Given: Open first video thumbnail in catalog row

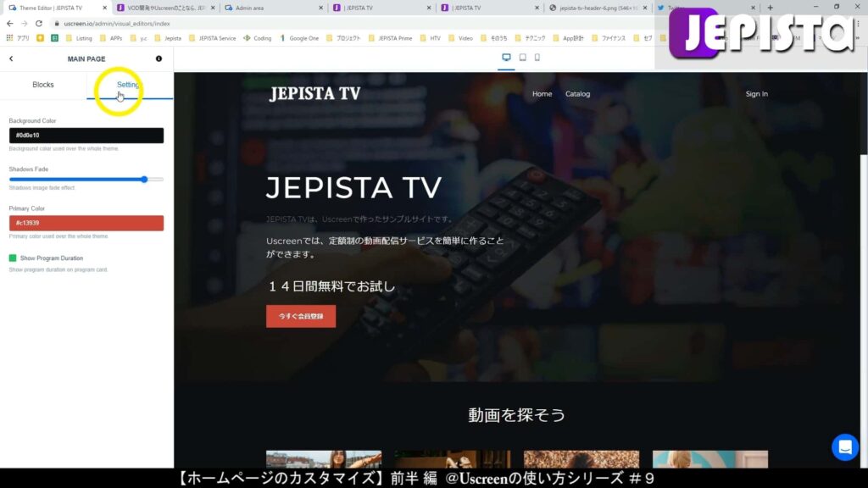Looking at the screenshot, I should [324, 459].
